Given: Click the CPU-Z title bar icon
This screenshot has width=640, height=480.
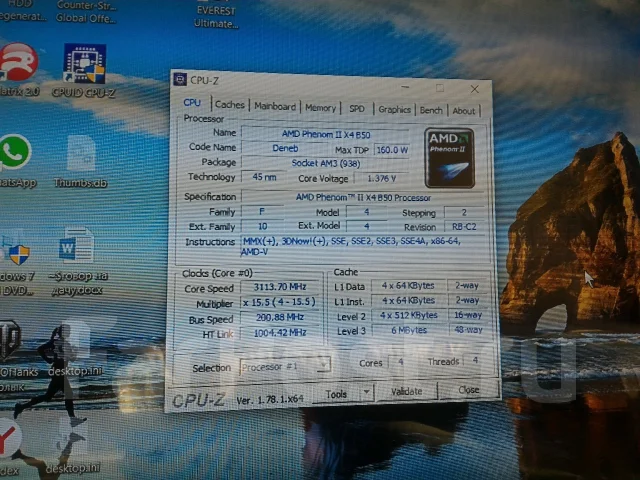Looking at the screenshot, I should pos(180,79).
